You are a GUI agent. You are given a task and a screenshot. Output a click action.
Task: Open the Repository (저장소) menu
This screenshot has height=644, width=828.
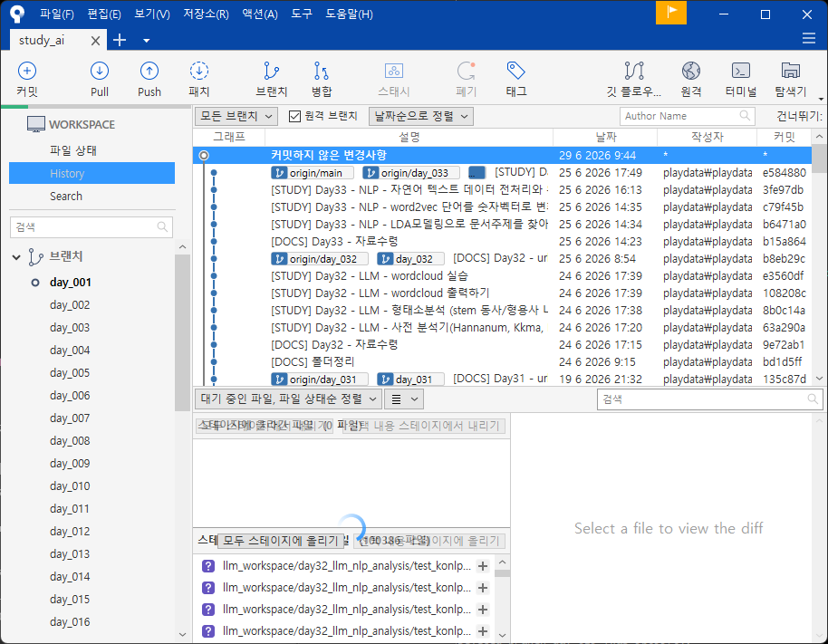tap(206, 14)
